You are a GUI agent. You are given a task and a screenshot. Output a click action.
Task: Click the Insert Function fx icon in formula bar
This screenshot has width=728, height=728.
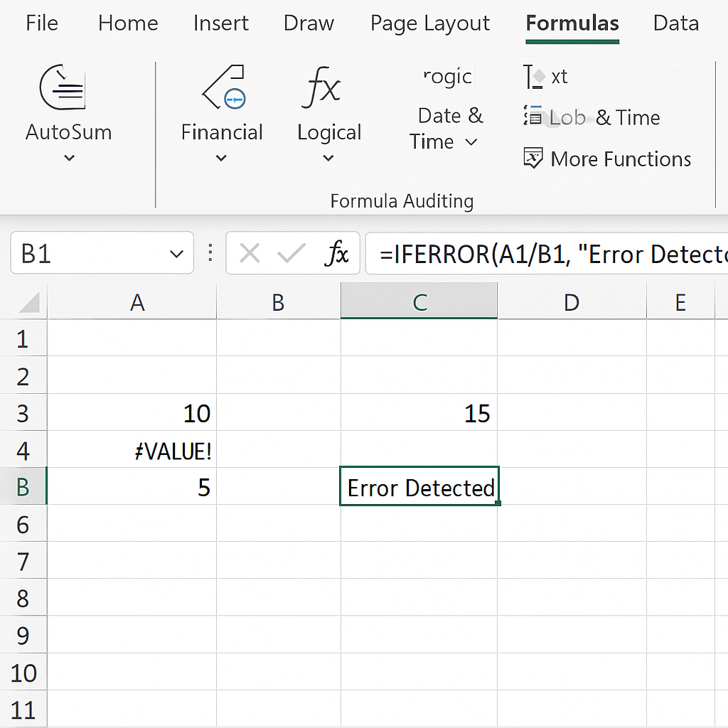[336, 253]
